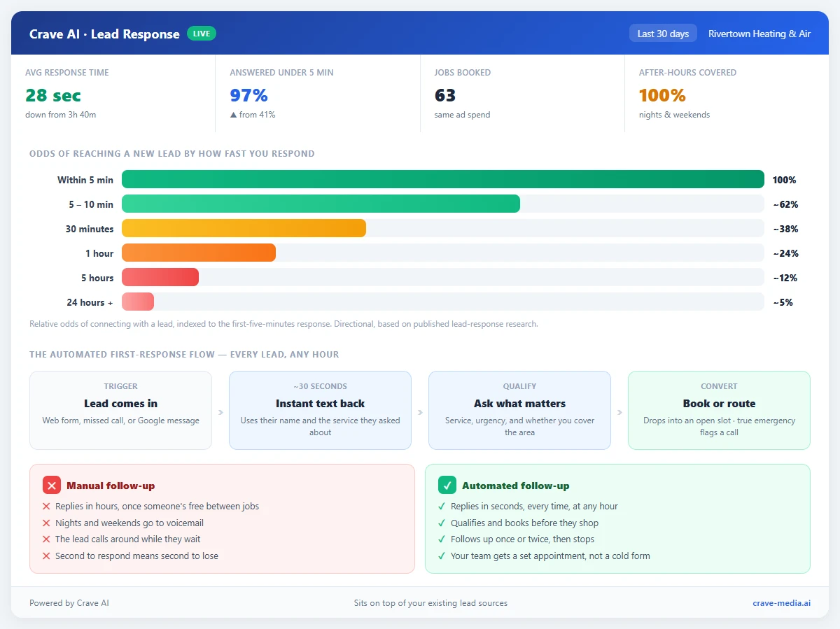The height and width of the screenshot is (629, 840).
Task: Click the '30 minutes' yellow bar
Action: 244,228
